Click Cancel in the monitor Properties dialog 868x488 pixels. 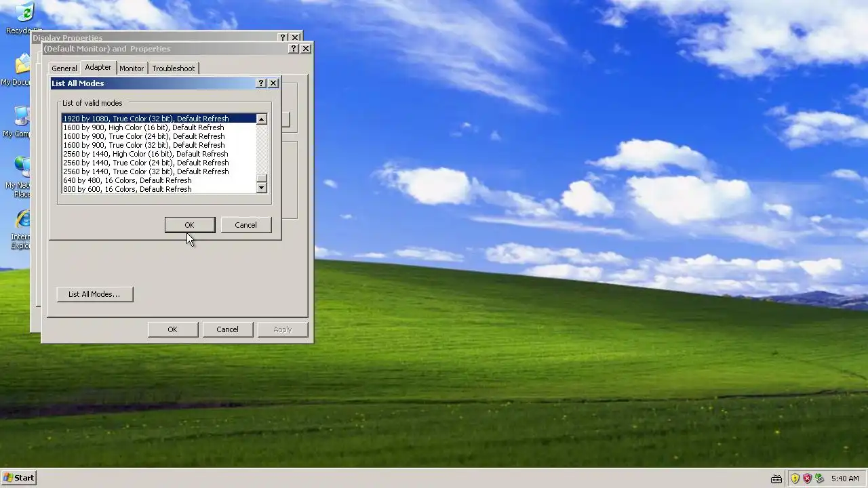pos(227,329)
